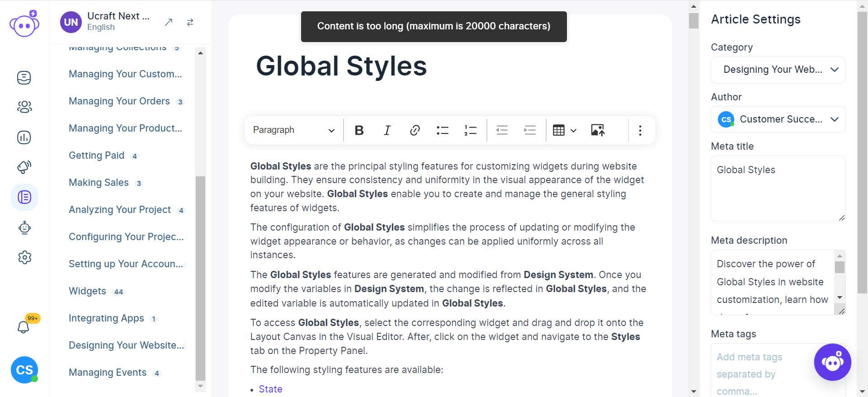Open the content collections sidebar icon

24,78
